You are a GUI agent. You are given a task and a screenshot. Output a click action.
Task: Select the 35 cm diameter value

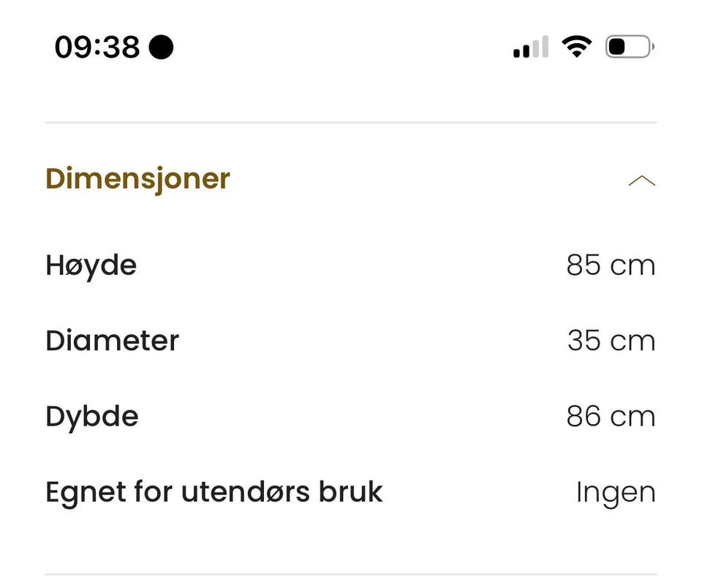click(x=610, y=341)
